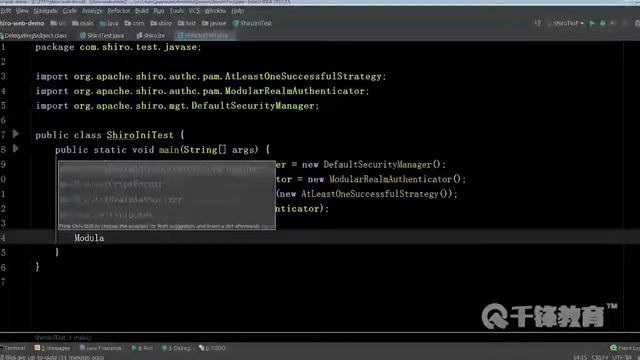640x360 pixels.
Task: Click the typed 'Modula' text on current line
Action: (89, 238)
